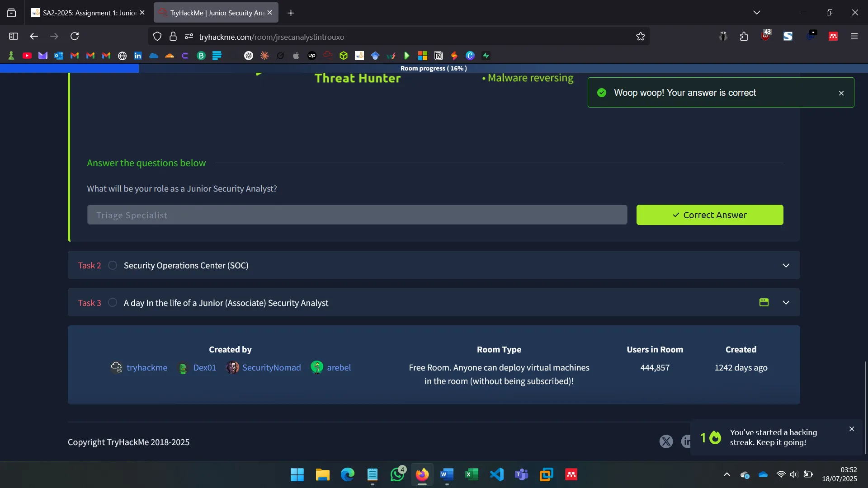Click the calendar icon on Task 3
This screenshot has height=488, width=868.
pyautogui.click(x=764, y=302)
